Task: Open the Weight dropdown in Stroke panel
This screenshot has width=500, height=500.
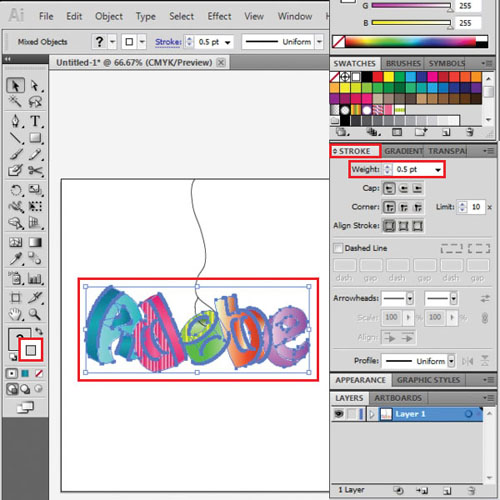Action: tap(438, 170)
